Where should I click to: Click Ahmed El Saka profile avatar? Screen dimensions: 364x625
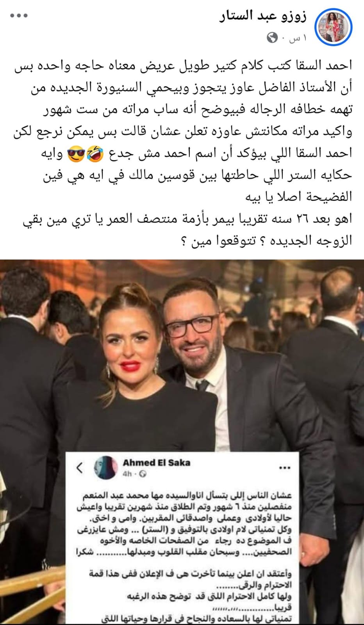tap(106, 467)
